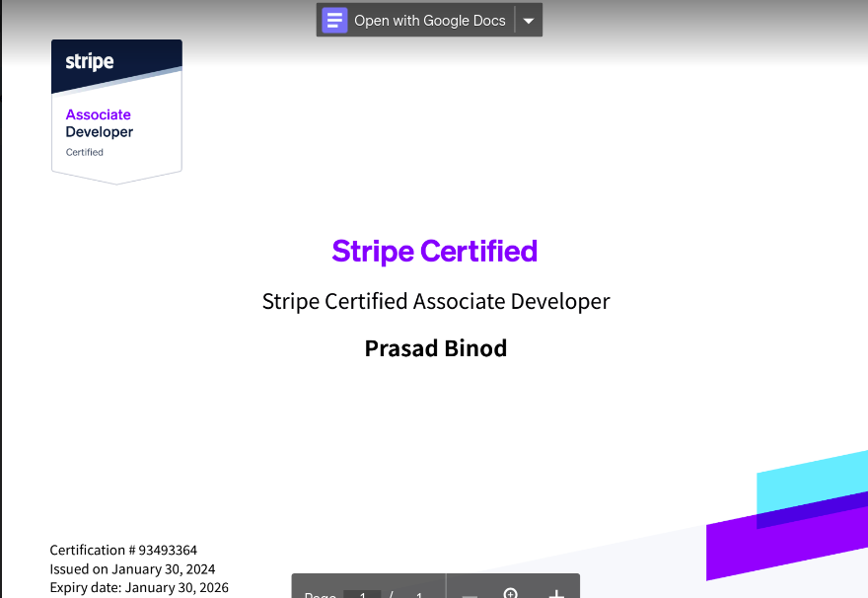The height and width of the screenshot is (598, 868).
Task: Click Expiry date: January 30, 2026 line
Action: click(x=139, y=587)
